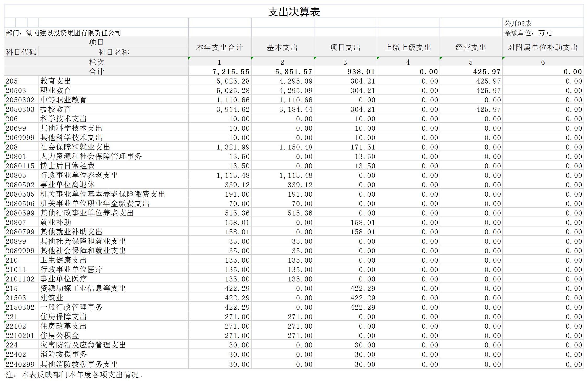
Task: Select total value 7,215.55
Action: click(x=220, y=71)
